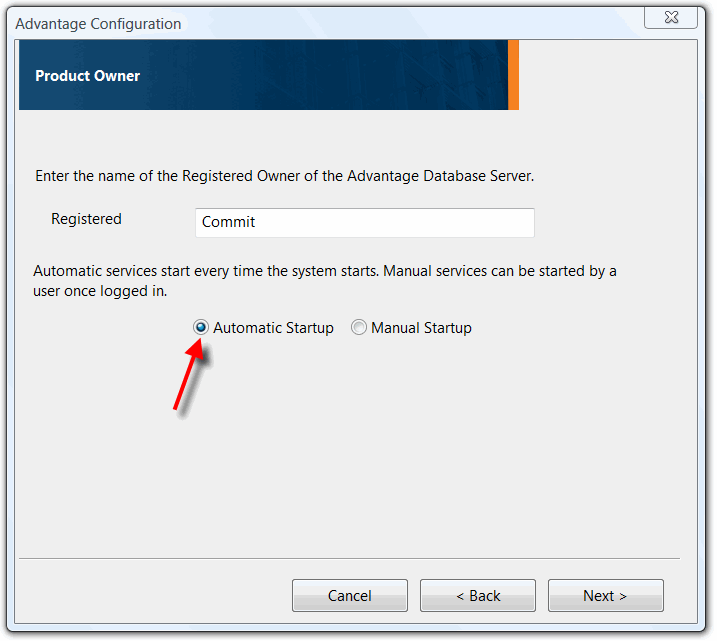Proceed by clicking Next button
Image resolution: width=717 pixels, height=641 pixels.
point(605,596)
